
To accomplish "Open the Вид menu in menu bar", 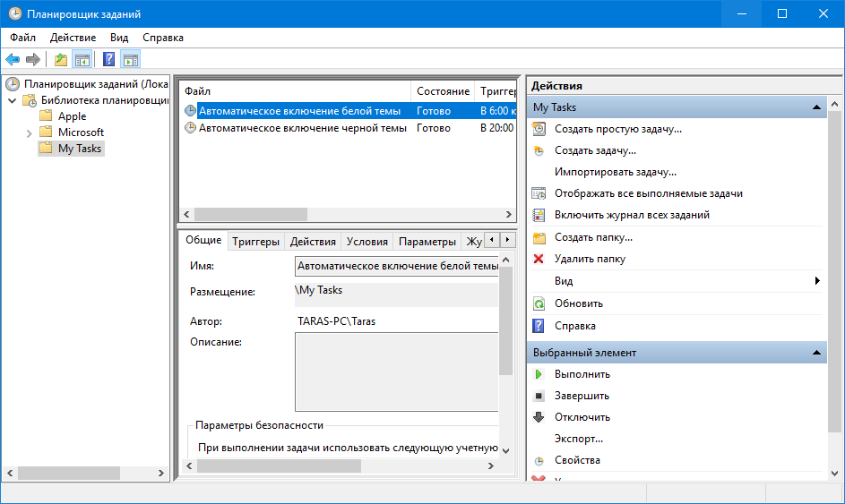I will (x=119, y=38).
